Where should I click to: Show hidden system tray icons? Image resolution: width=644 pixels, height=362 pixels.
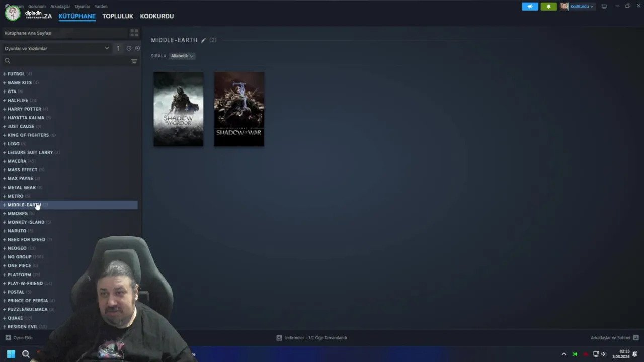[x=563, y=354]
